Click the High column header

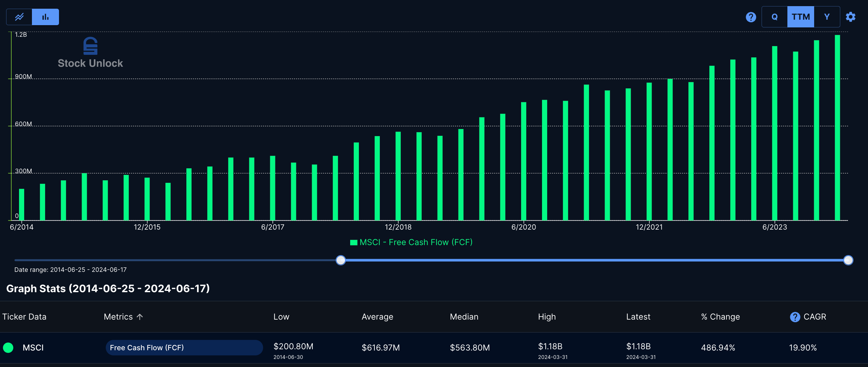pos(547,317)
